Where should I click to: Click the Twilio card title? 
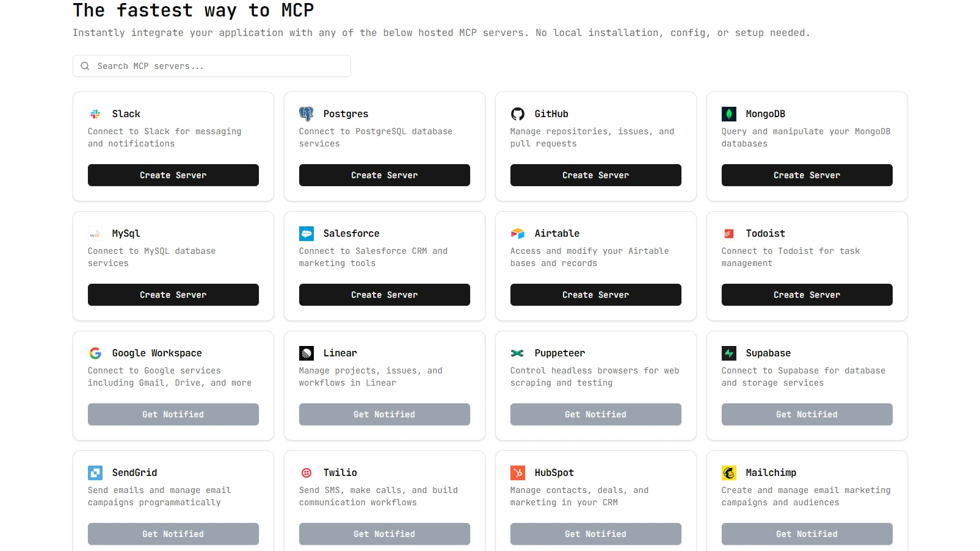coord(340,473)
